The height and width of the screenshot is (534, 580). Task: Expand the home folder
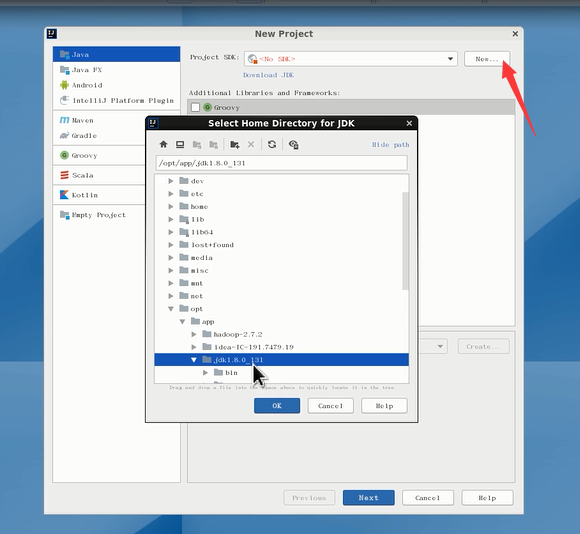[x=171, y=206]
